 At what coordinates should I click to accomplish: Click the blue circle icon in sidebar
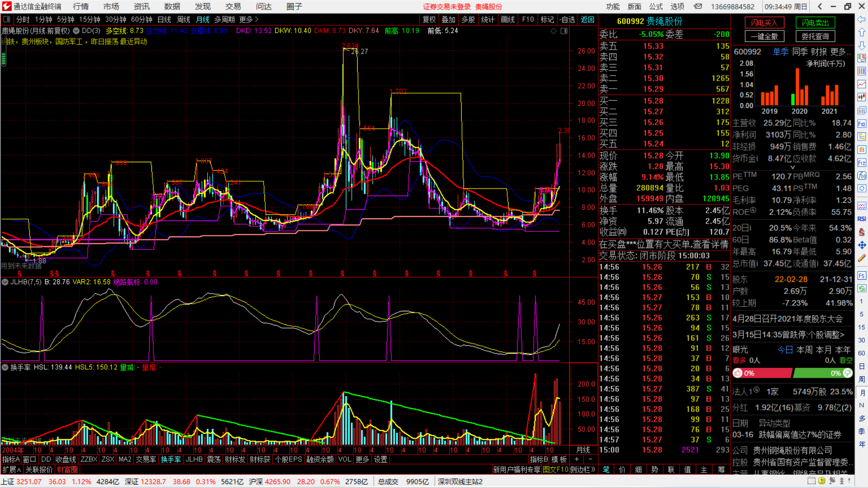click(862, 188)
